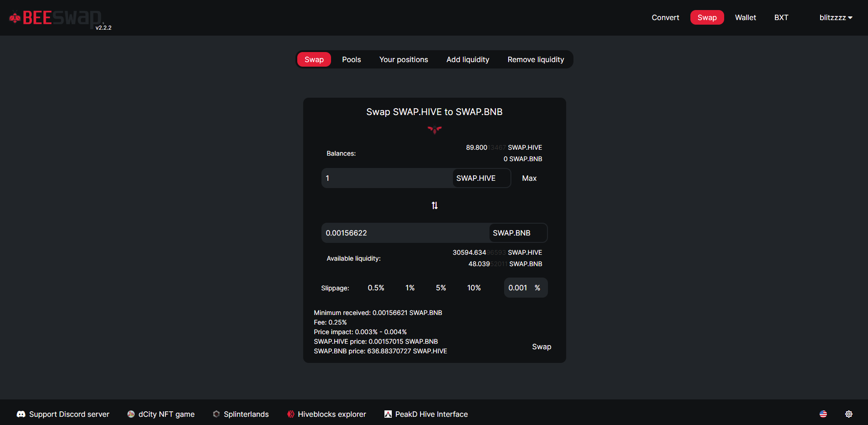Open the SWAP.BNB token selector
Image resolution: width=868 pixels, height=425 pixels.
[x=518, y=233]
